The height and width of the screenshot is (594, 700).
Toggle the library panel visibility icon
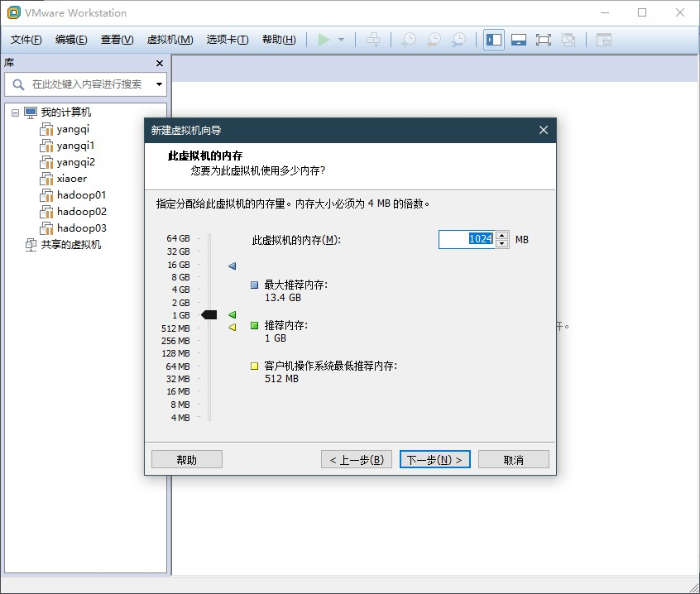(x=493, y=38)
